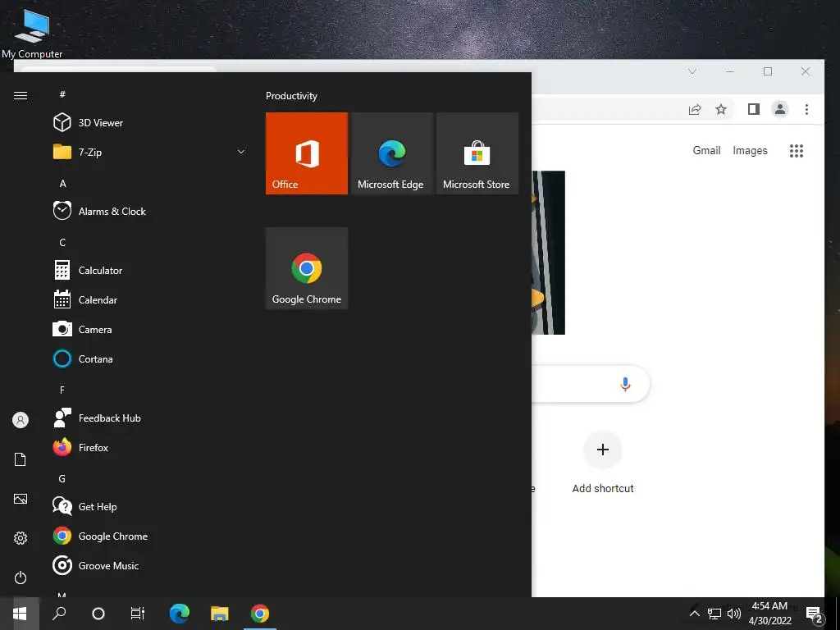Screen dimensions: 840x630
Task: Launch Firefox from app list
Action: coord(149,447)
